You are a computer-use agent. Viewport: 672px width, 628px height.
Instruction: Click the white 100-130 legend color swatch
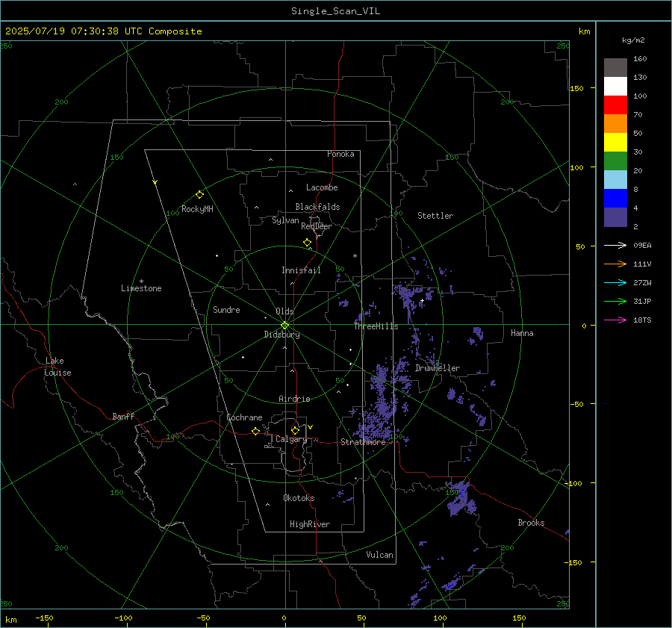[615, 87]
